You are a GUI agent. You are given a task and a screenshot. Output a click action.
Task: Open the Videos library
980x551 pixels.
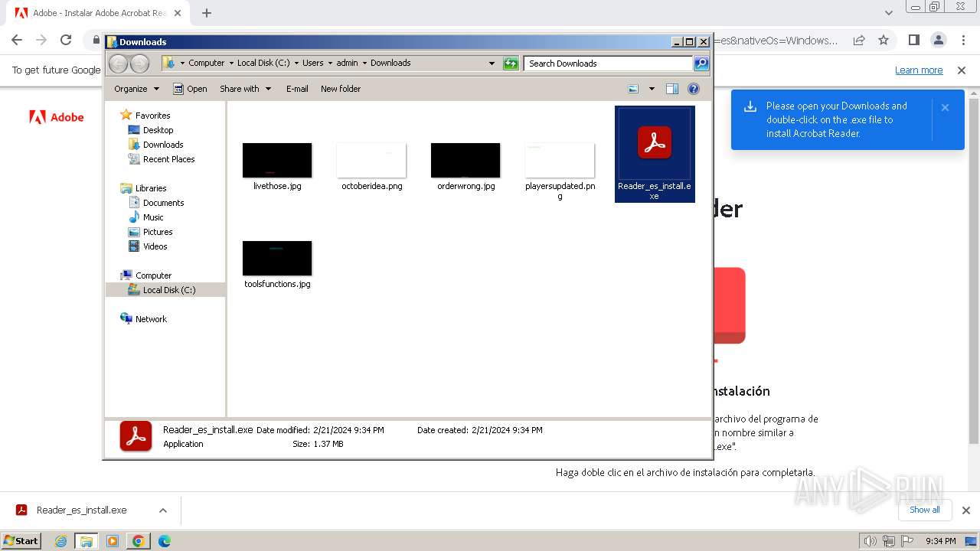[155, 246]
